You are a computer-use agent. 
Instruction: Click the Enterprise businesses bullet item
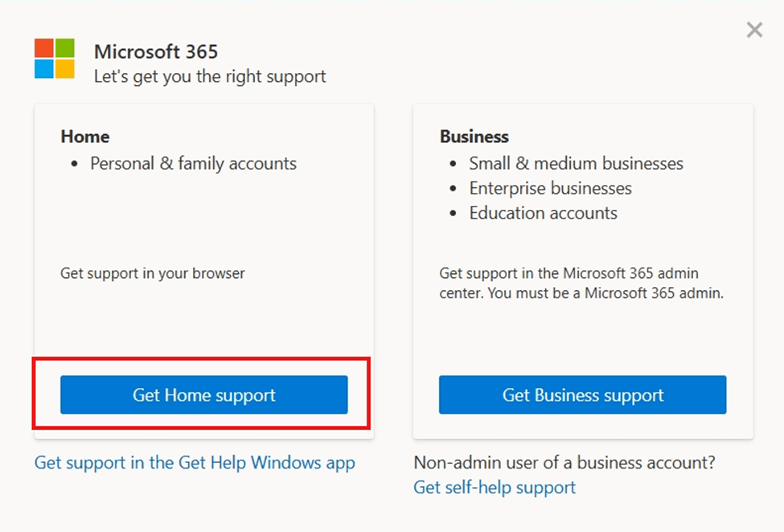point(550,188)
